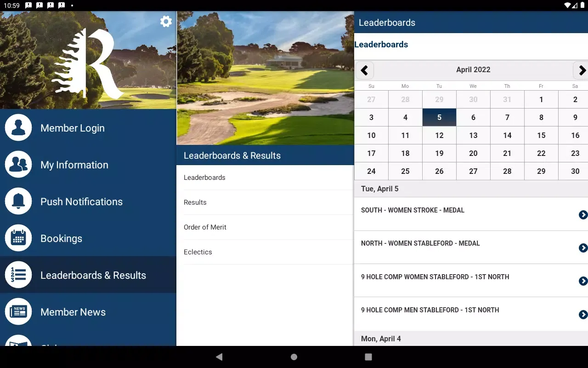Image resolution: width=588 pixels, height=368 pixels.
Task: Tap the Member Login person icon
Action: click(x=18, y=128)
